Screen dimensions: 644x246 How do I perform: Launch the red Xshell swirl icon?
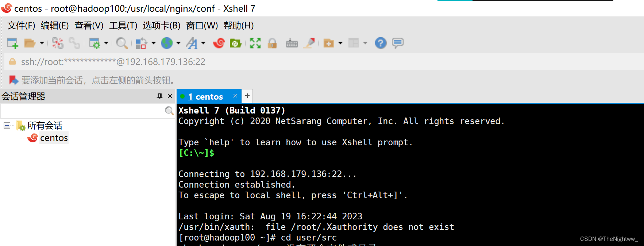[x=219, y=43]
